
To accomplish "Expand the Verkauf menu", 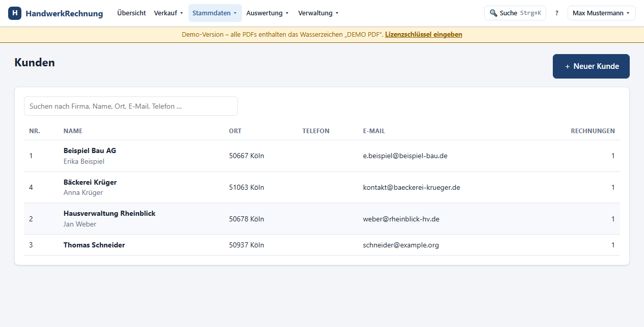I will click(169, 13).
